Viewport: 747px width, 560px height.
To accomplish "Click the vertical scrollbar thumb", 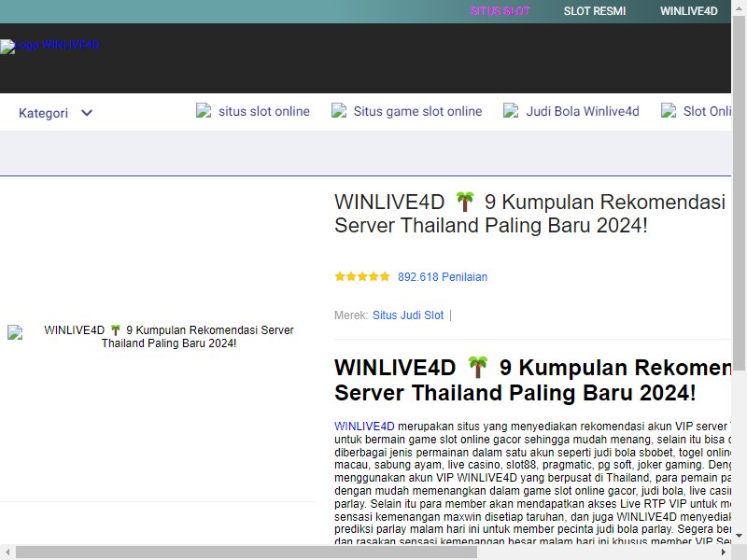I will 739,193.
